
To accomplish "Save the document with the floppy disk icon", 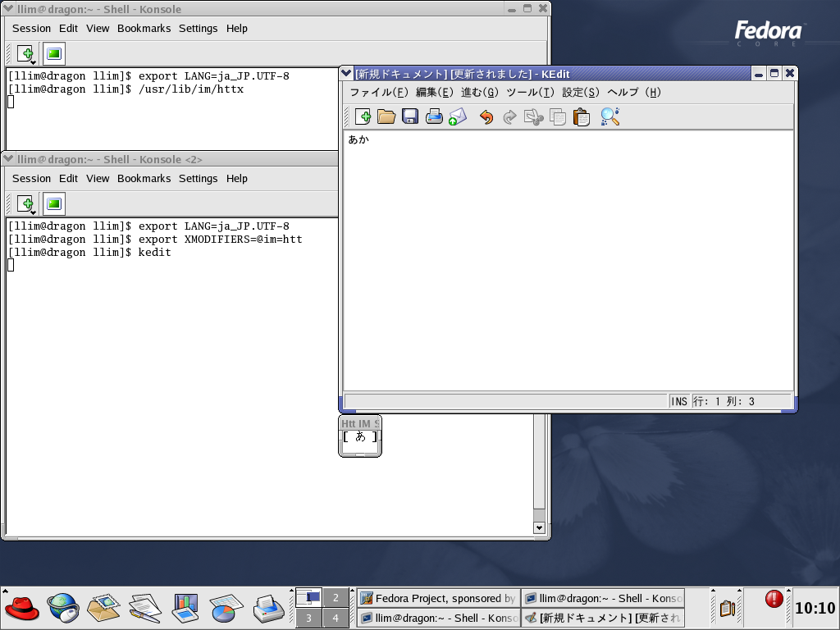I will (410, 116).
